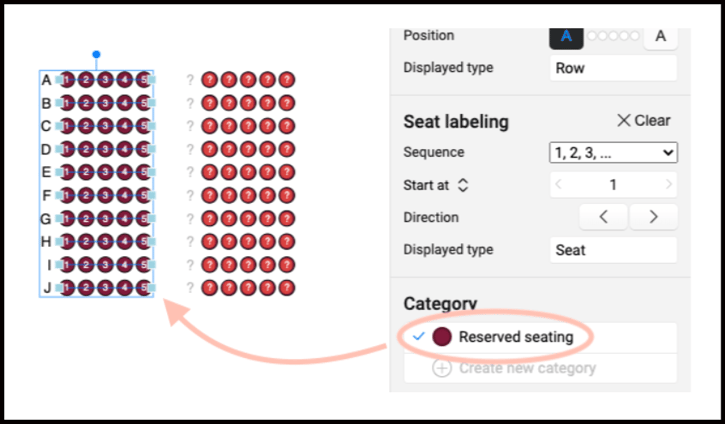
Task: Click the plus icon for Create new category
Action: click(x=441, y=368)
